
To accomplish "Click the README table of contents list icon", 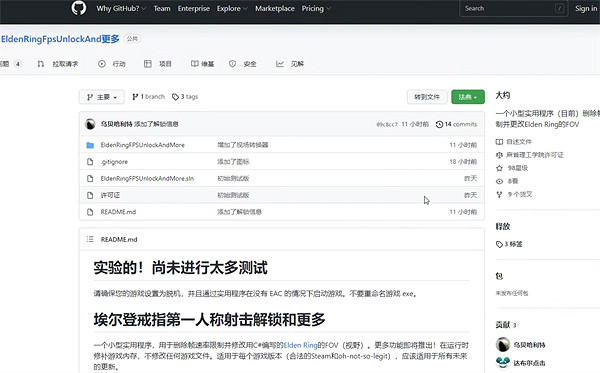I will point(90,239).
